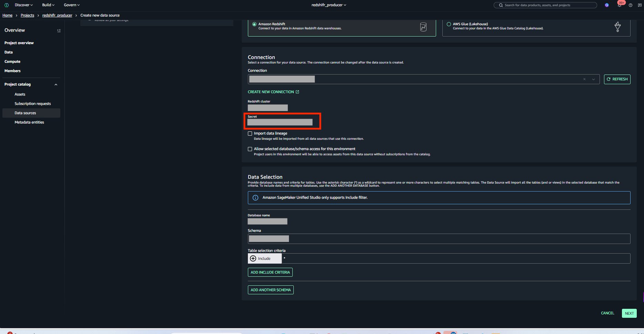
Task: Open Project overview in the sidebar
Action: (x=19, y=43)
